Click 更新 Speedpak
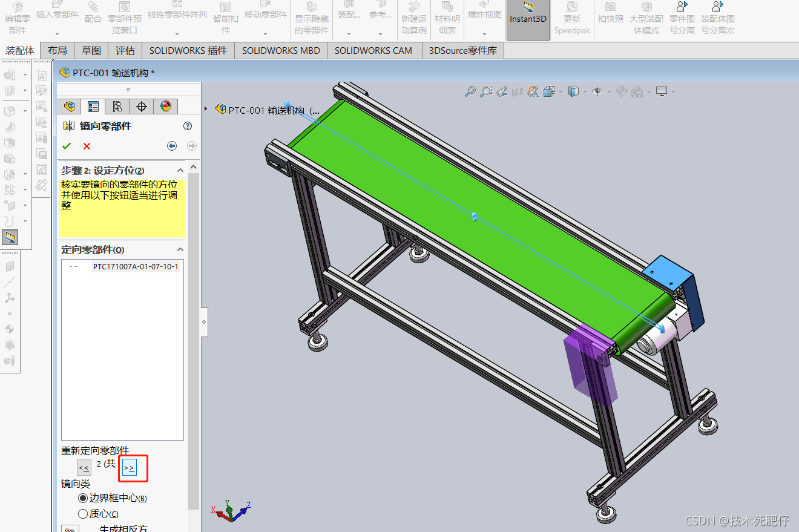799x532 pixels. pos(572,19)
